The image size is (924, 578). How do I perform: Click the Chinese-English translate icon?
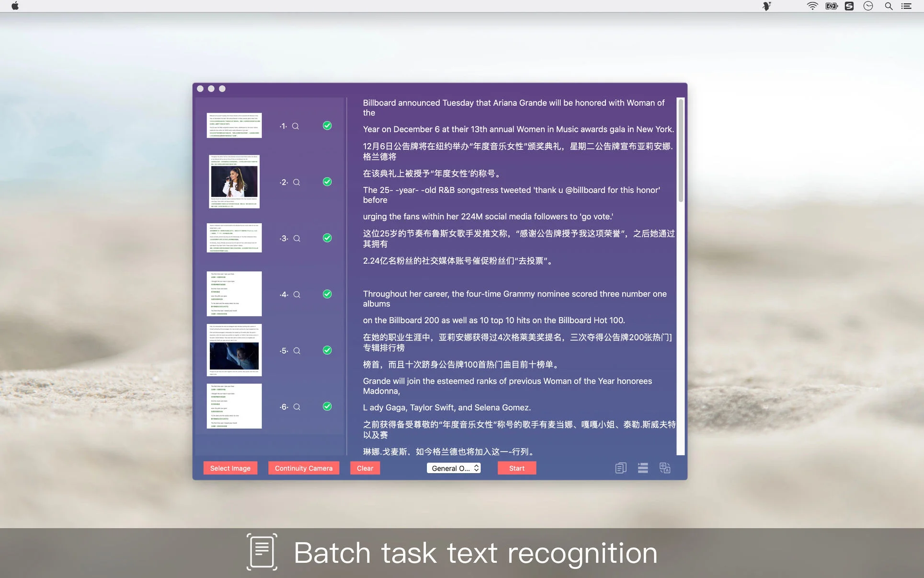coord(665,468)
